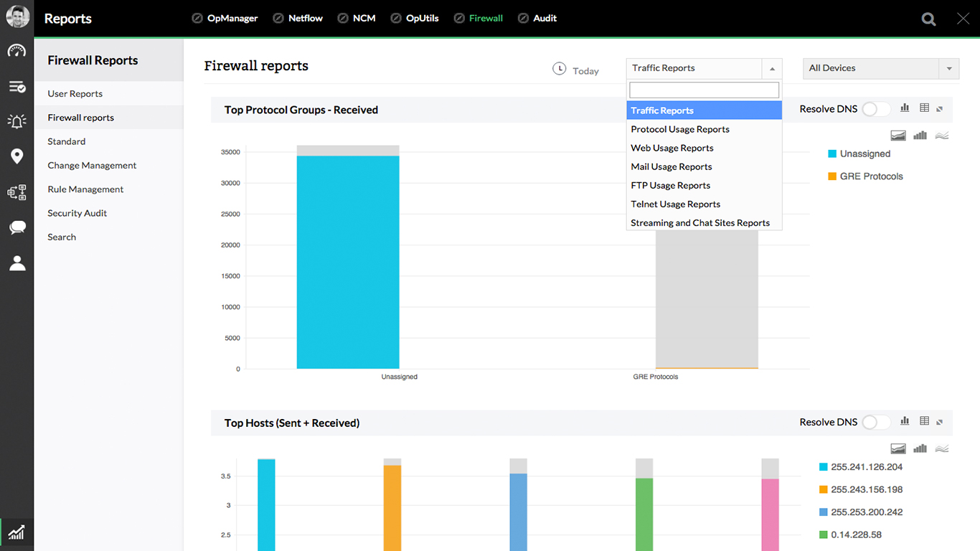The width and height of the screenshot is (980, 551).
Task: Open the user profile avatar photo
Action: (17, 17)
